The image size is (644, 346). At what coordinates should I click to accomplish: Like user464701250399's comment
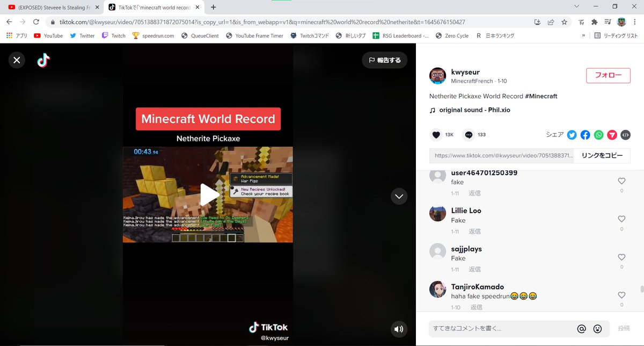click(621, 181)
